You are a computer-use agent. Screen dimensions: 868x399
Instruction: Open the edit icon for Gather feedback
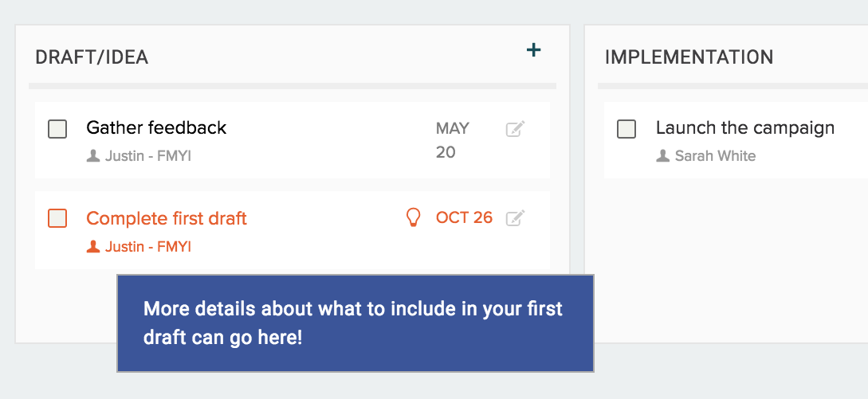click(x=516, y=128)
